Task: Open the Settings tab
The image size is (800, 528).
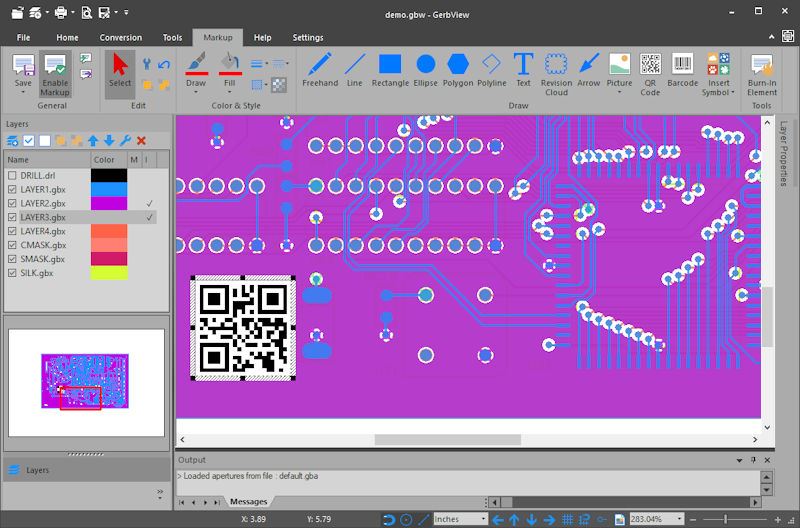Action: 308,37
